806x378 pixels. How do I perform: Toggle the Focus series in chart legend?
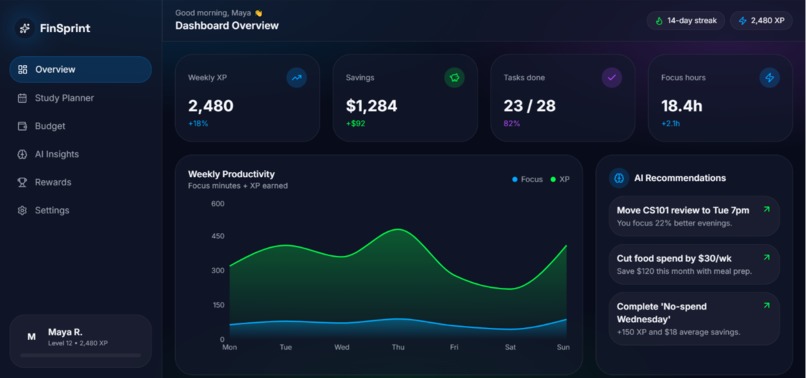(527, 179)
